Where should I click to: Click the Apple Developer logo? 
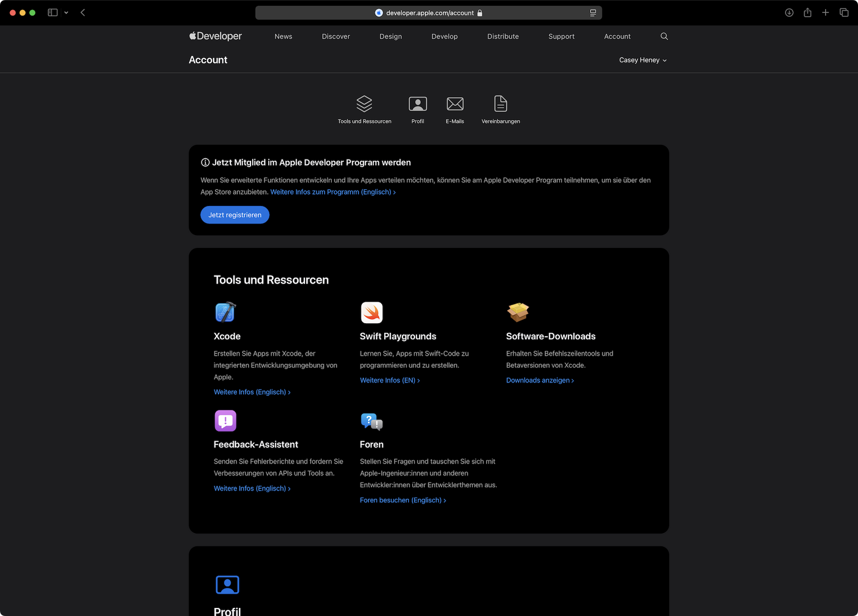(x=215, y=36)
